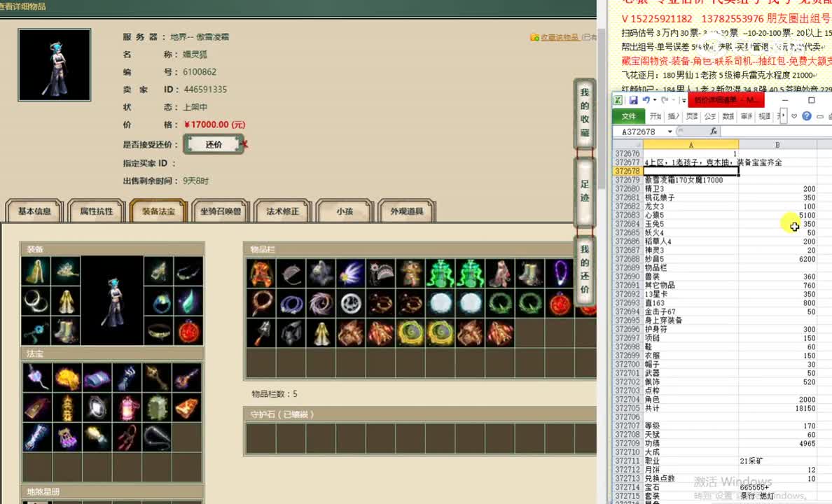832x504 pixels.
Task: Click the Save icon on Excel toolbar
Action: (x=634, y=99)
